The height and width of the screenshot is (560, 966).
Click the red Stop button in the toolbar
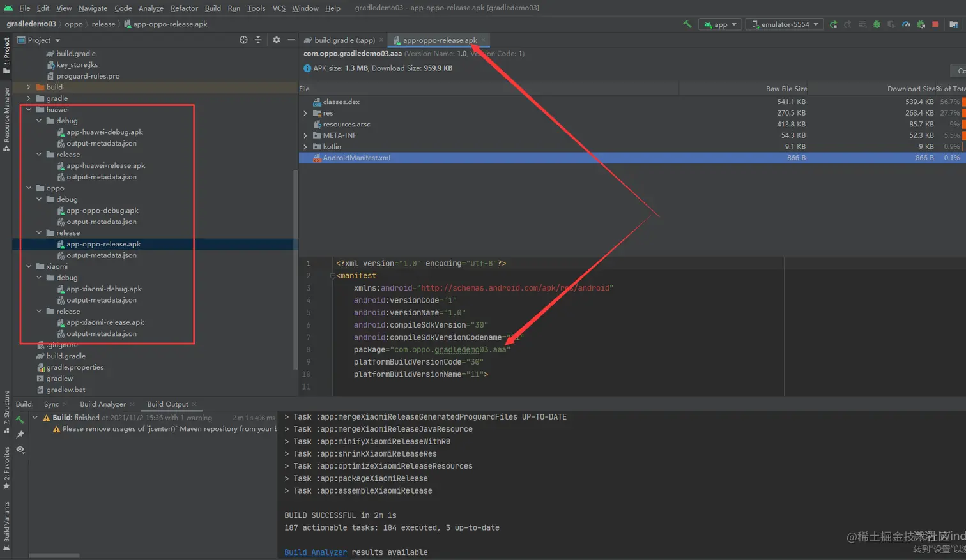pyautogui.click(x=935, y=24)
